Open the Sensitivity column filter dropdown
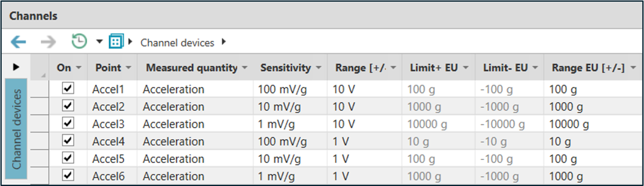Image resolution: width=644 pixels, height=186 pixels. pos(319,68)
